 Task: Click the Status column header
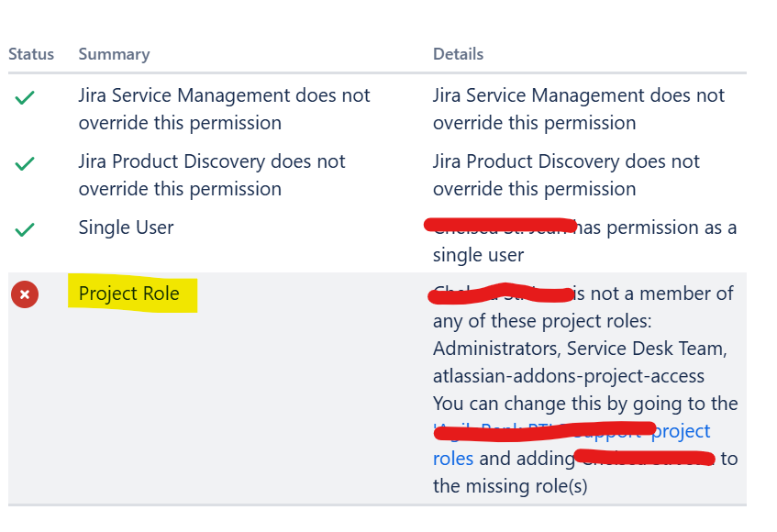(x=31, y=54)
